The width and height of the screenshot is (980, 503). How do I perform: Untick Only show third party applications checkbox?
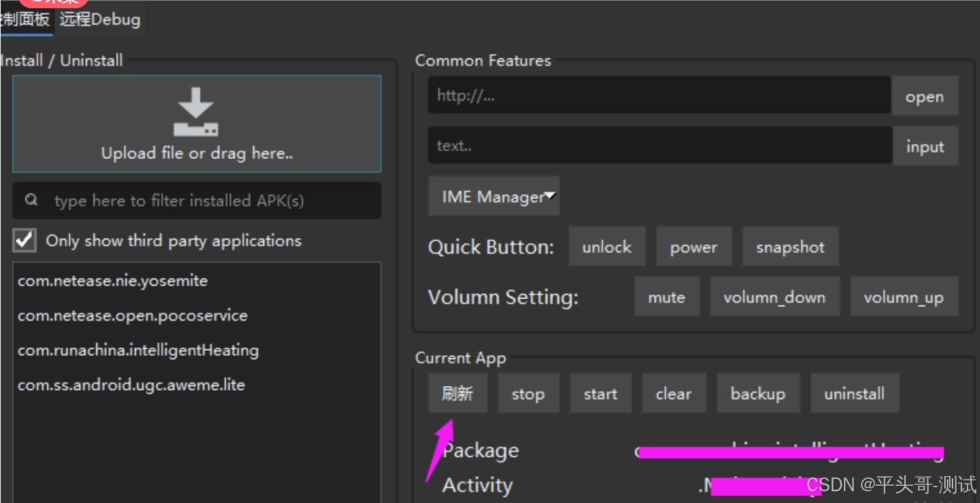[x=25, y=241]
